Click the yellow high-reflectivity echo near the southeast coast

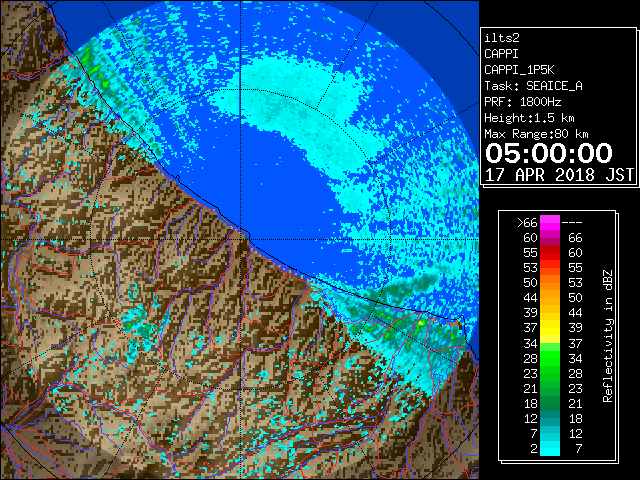[421, 323]
